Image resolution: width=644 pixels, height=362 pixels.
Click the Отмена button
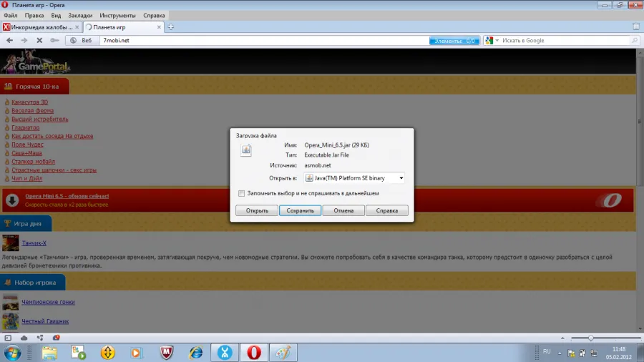(x=343, y=210)
